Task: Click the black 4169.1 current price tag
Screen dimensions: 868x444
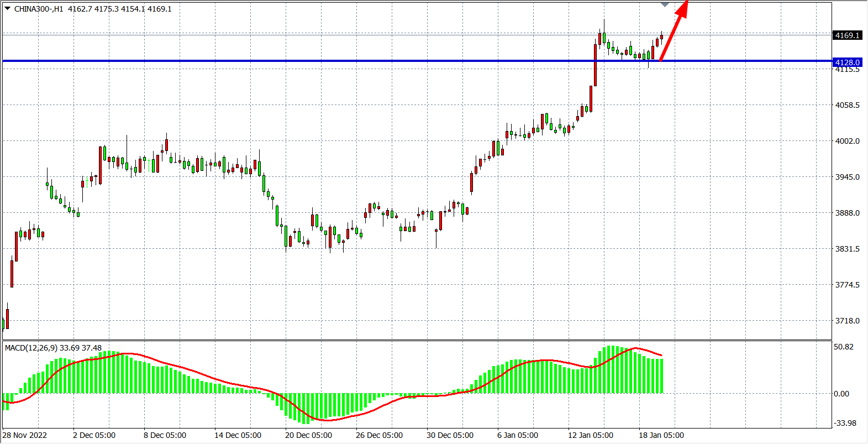Action: click(x=847, y=35)
